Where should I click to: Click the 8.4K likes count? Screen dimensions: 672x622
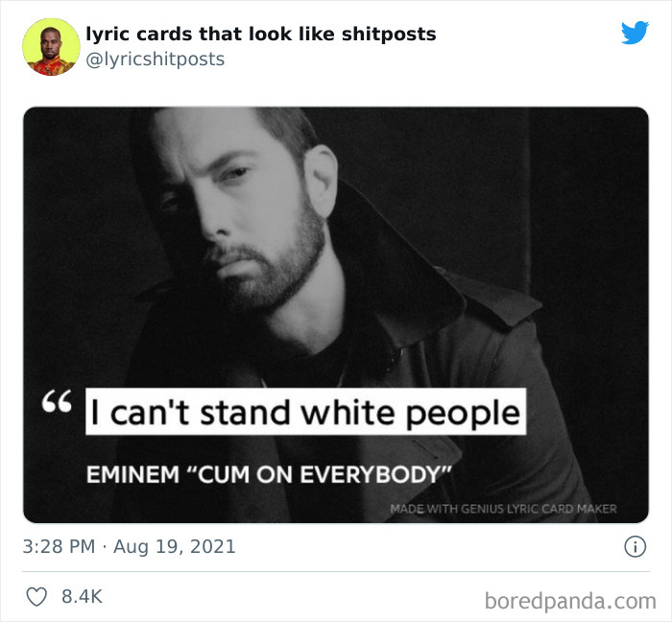pos(82,596)
